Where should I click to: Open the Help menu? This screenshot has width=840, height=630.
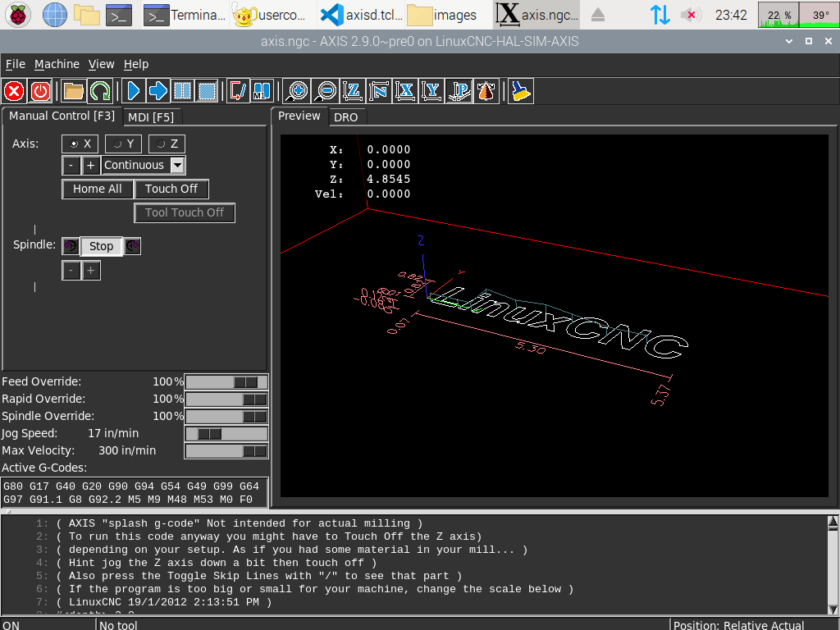(136, 64)
